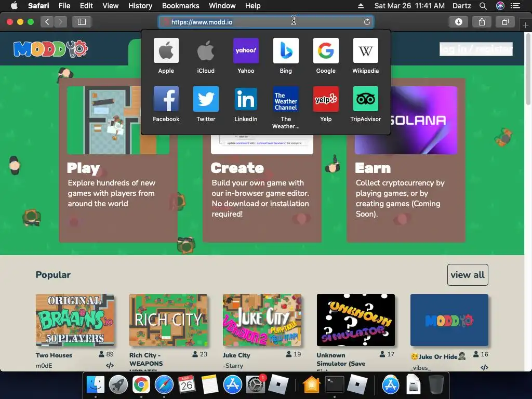Open the Apple menu

point(14,6)
